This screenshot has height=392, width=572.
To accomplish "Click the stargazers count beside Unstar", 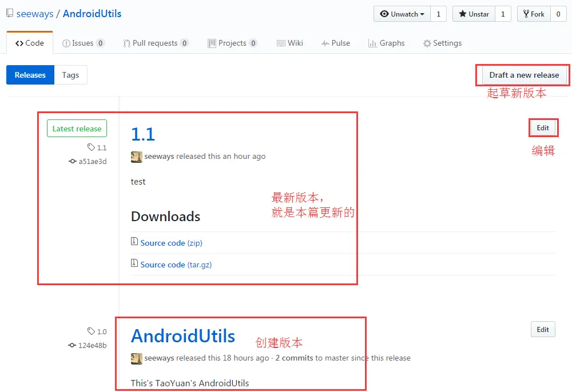I will point(503,14).
